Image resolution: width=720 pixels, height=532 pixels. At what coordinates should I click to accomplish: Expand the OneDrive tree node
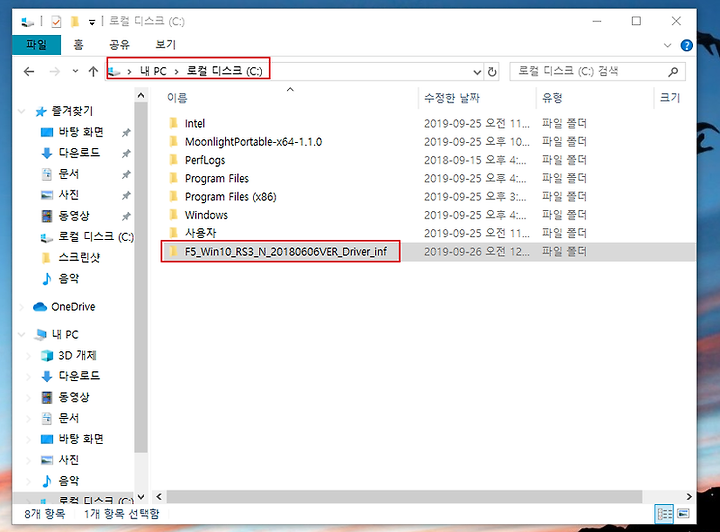pos(21,307)
